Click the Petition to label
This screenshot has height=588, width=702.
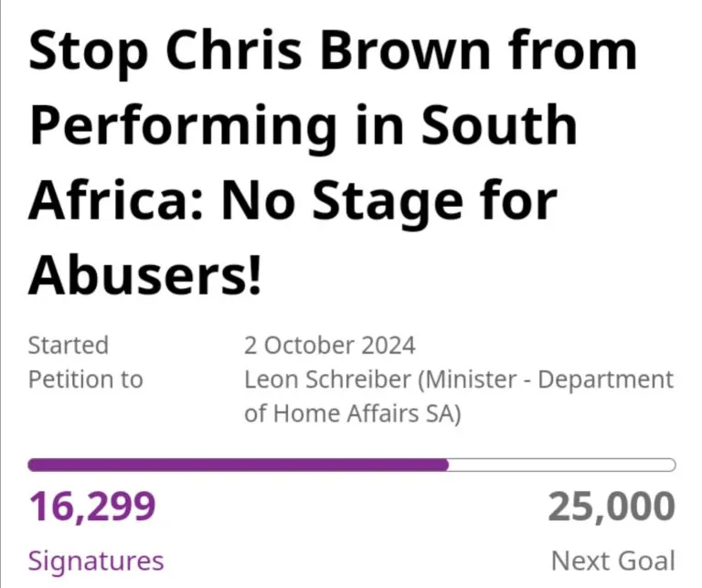85,379
